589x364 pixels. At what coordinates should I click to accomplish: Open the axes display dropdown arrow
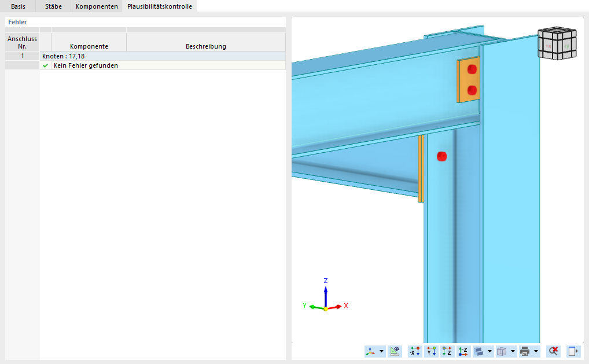(382, 351)
